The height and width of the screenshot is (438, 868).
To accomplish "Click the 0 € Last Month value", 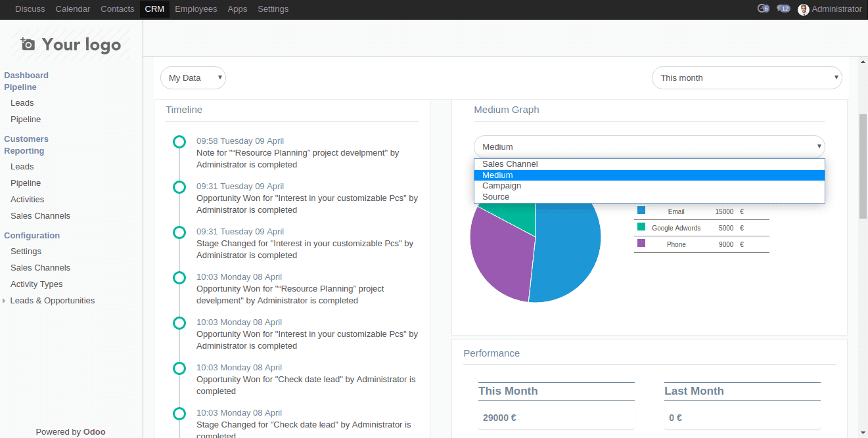I will (x=675, y=418).
